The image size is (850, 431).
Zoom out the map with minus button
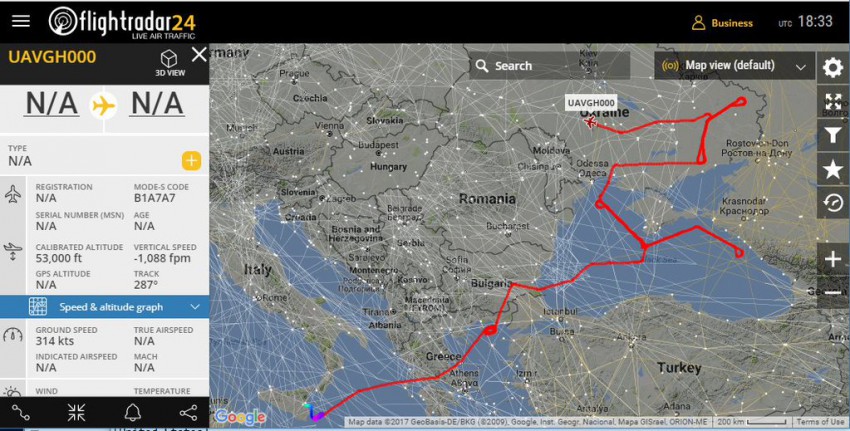[x=833, y=292]
